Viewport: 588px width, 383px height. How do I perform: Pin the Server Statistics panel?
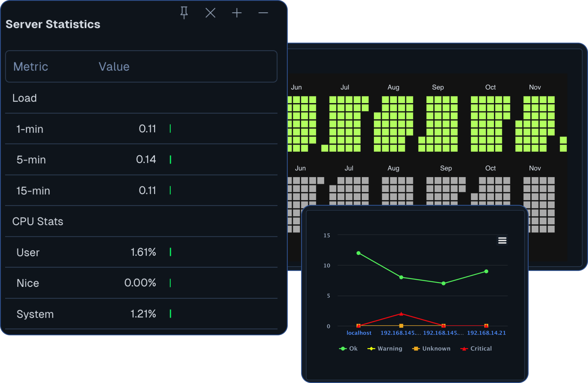tap(184, 13)
